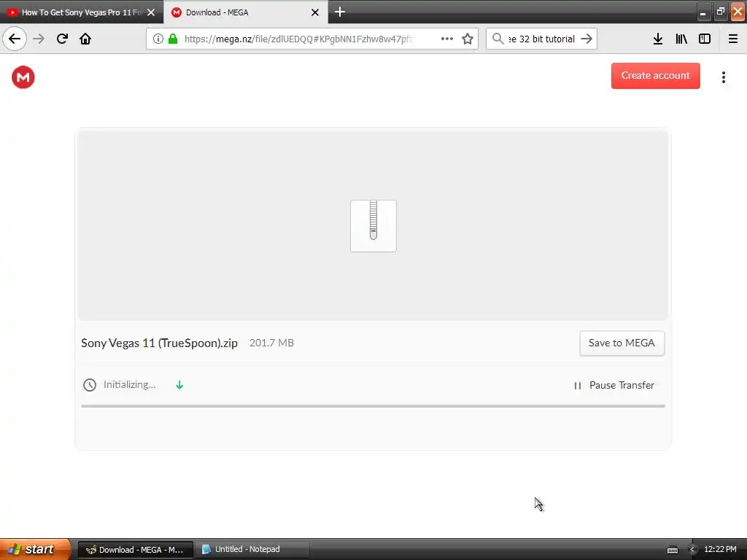
Task: Switch to the Sony Vegas Pro YouTube tab
Action: tap(82, 12)
